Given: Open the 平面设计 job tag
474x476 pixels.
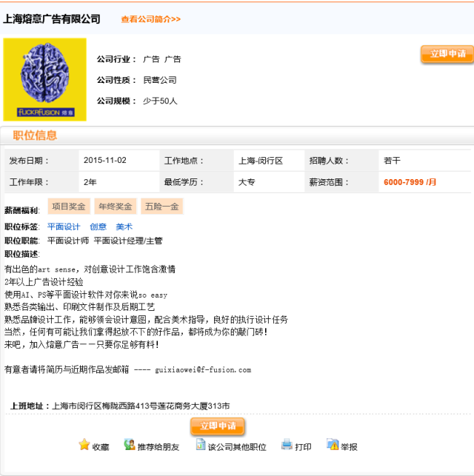Looking at the screenshot, I should (x=64, y=227).
